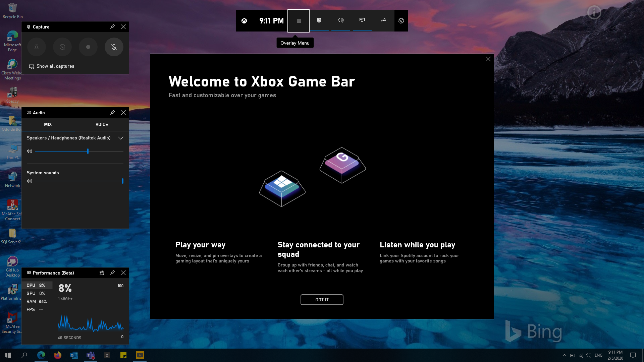
Task: Open McAfee Security Scan desktop icon
Action: click(x=12, y=323)
